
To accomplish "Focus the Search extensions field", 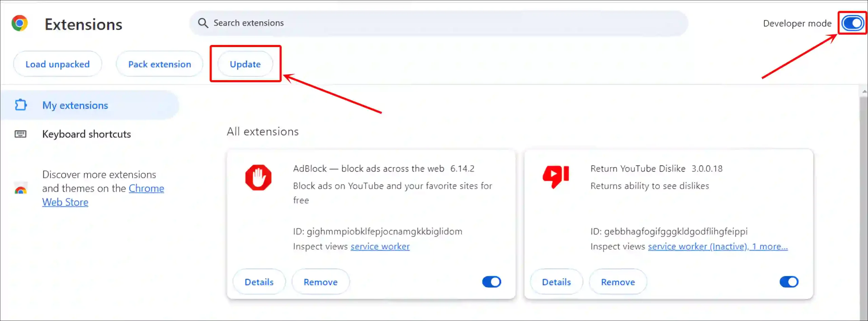I will 438,23.
